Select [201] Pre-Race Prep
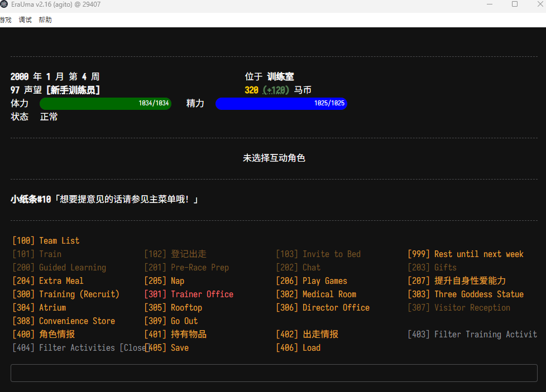 point(186,268)
